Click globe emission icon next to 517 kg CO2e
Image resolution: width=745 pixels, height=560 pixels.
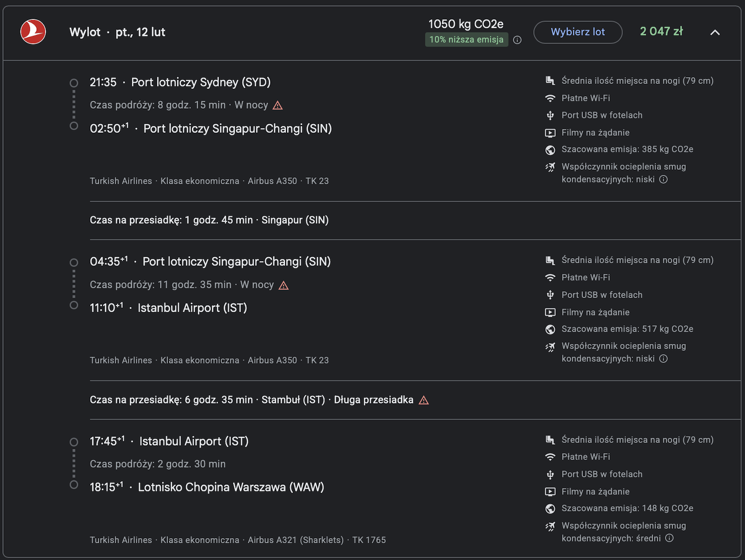tap(550, 329)
